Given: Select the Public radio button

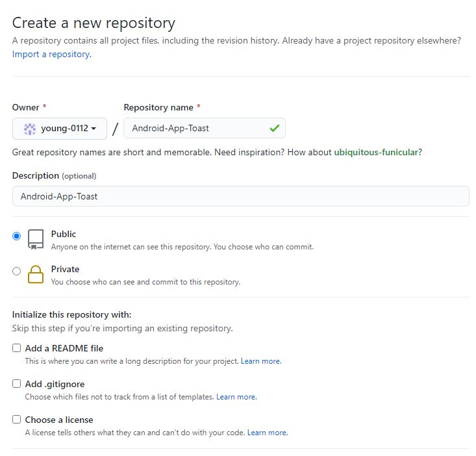Looking at the screenshot, I should click(17, 236).
